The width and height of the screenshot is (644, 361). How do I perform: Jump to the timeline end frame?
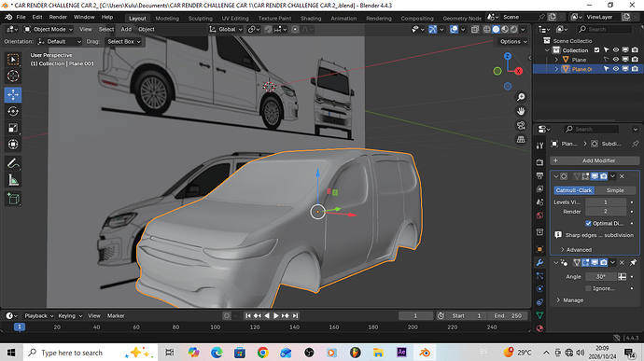point(295,316)
